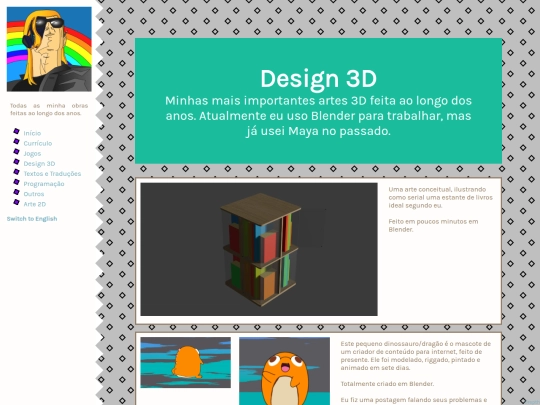Open the Jogos section link

tap(32, 154)
